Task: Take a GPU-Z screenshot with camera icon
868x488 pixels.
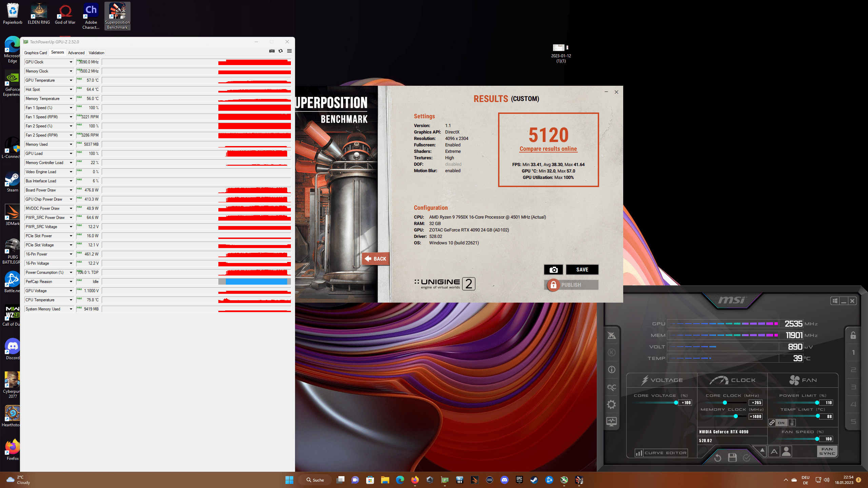Action: 272,51
